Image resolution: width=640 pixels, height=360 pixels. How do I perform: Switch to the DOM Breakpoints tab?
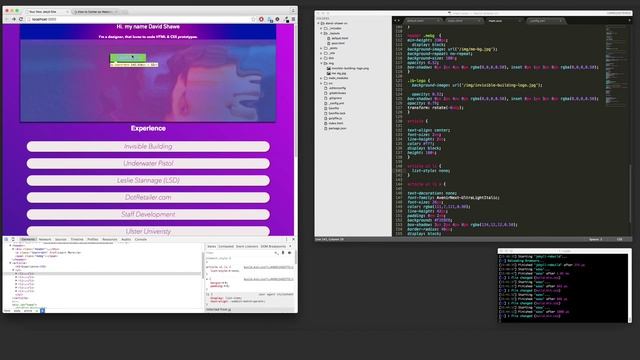point(273,247)
